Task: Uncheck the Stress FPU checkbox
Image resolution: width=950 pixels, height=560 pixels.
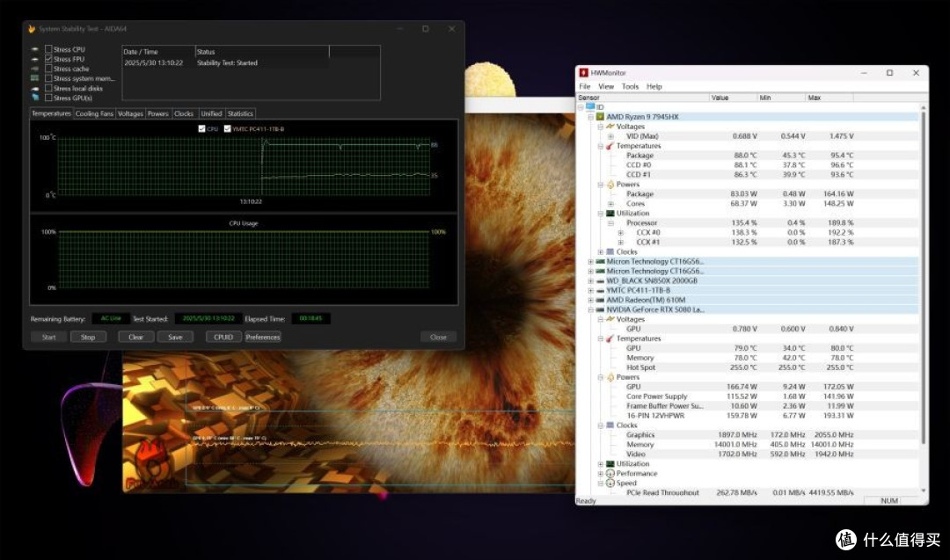Action: (48, 59)
